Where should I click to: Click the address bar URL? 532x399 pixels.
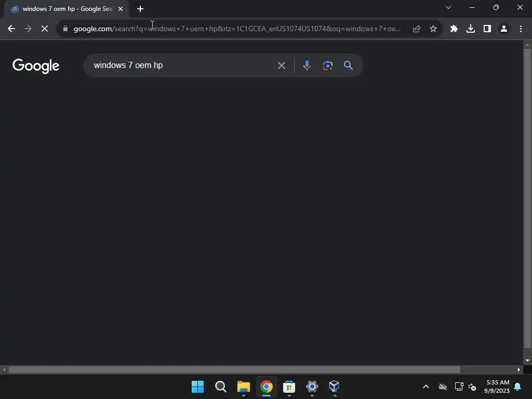237,29
